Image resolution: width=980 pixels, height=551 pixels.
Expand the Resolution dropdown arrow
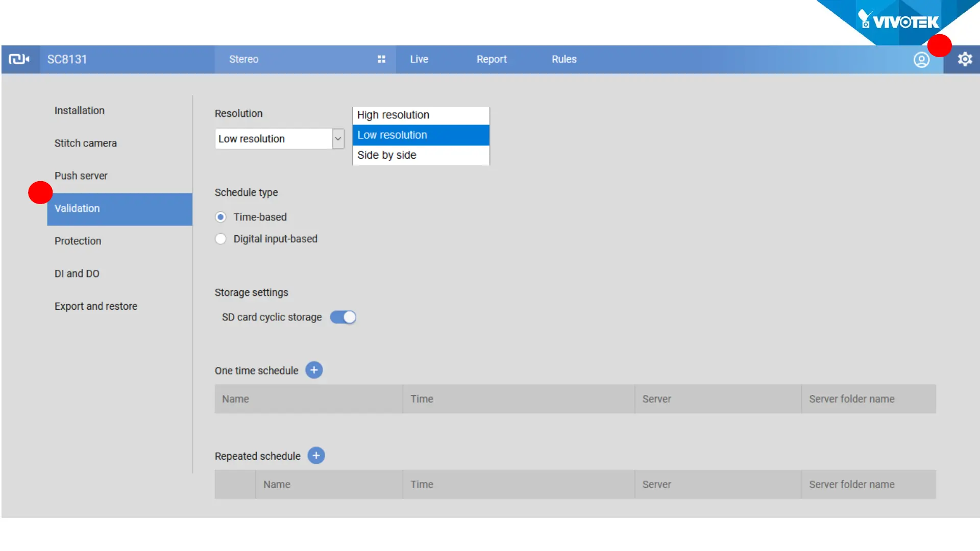coord(338,139)
